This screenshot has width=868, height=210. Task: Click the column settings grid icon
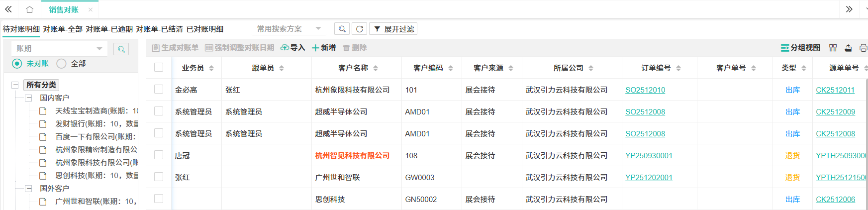coord(833,48)
